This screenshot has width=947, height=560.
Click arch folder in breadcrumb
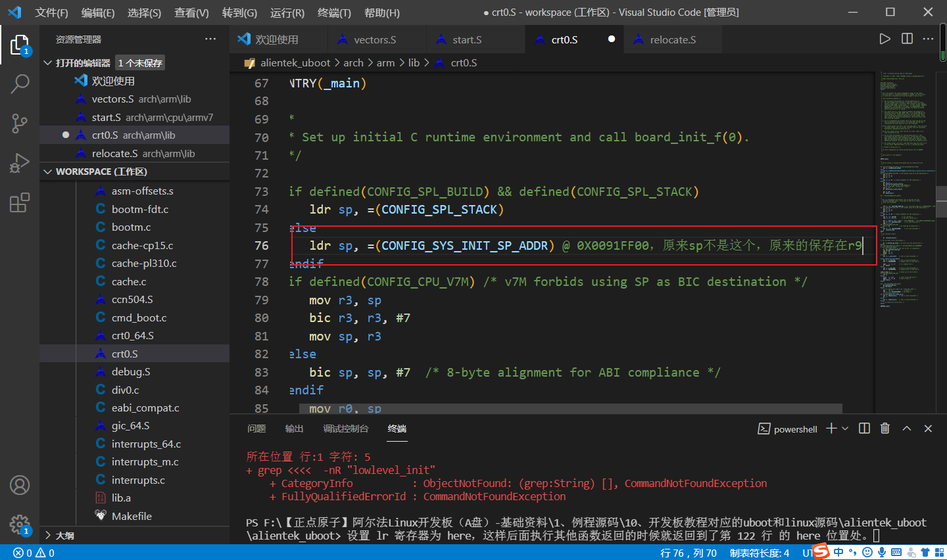click(x=353, y=62)
